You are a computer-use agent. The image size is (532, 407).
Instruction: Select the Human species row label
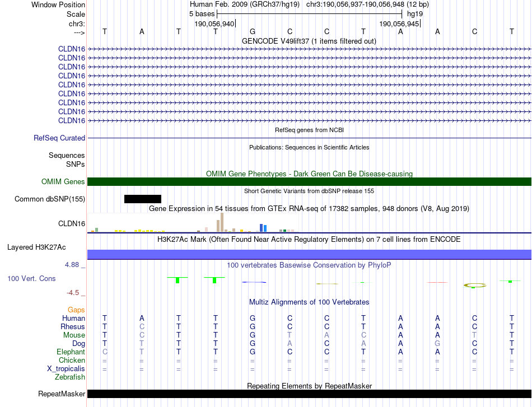tap(73, 318)
